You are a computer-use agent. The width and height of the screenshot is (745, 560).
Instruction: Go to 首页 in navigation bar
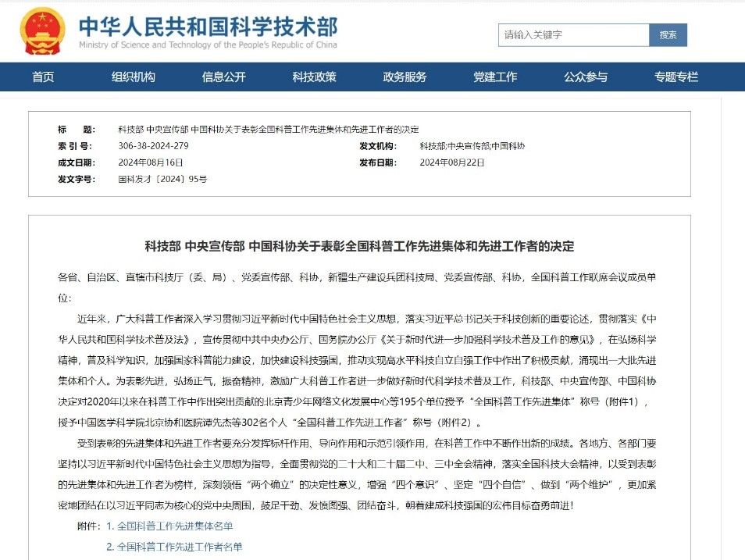pos(43,77)
